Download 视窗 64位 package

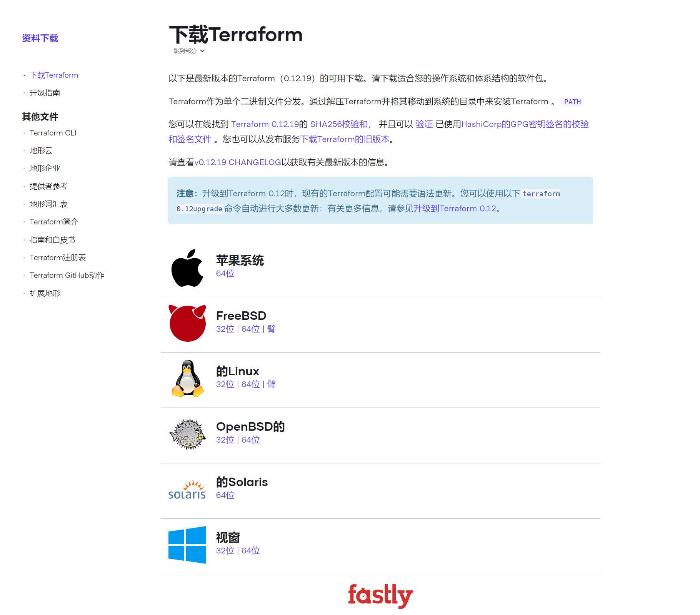[251, 551]
